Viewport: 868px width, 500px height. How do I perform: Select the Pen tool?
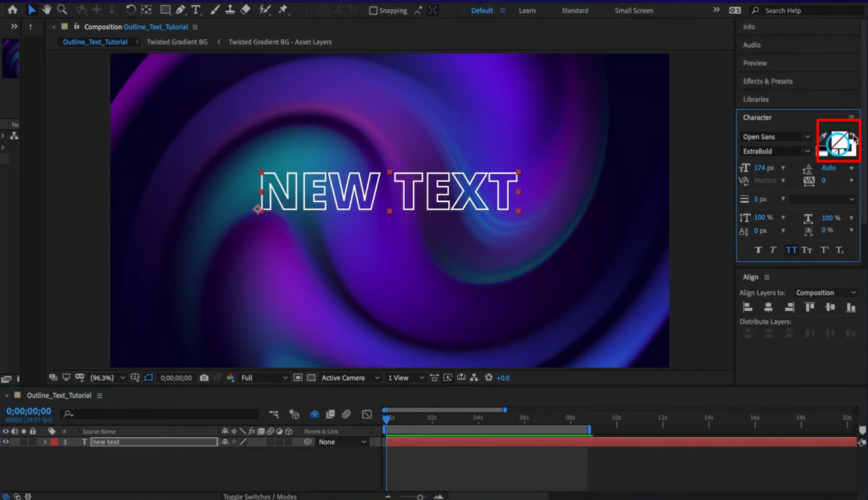[180, 10]
